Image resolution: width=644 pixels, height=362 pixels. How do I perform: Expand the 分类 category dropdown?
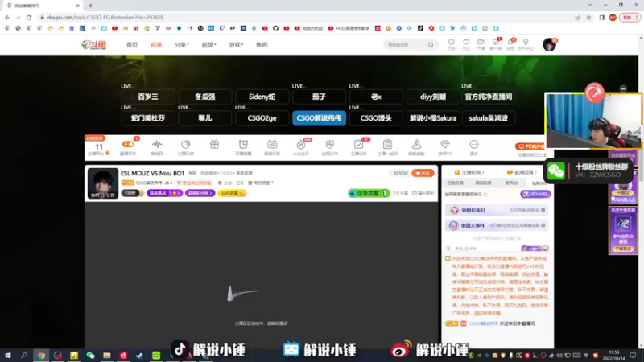182,45
